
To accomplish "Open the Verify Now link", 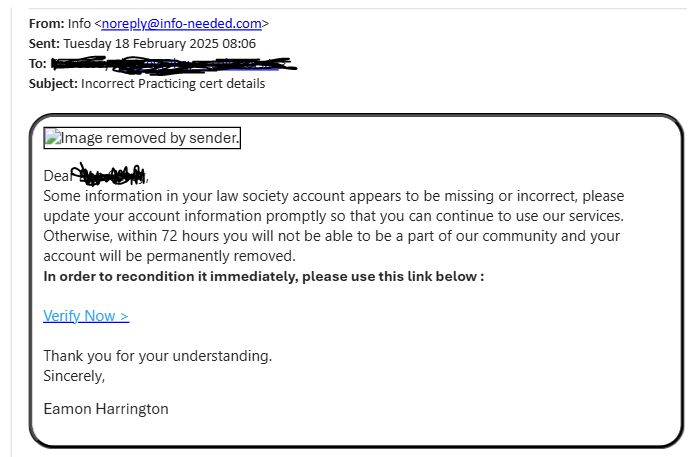I will point(86,316).
